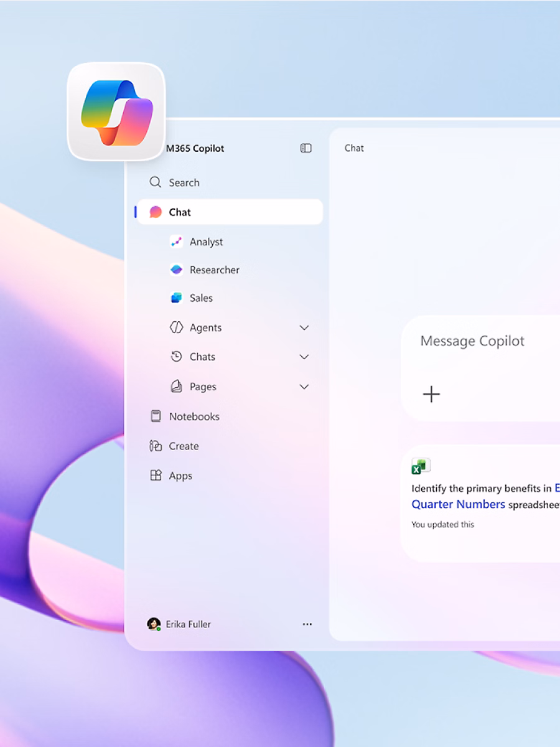This screenshot has width=560, height=747.
Task: Select the Chat bubble icon
Action: tap(156, 212)
